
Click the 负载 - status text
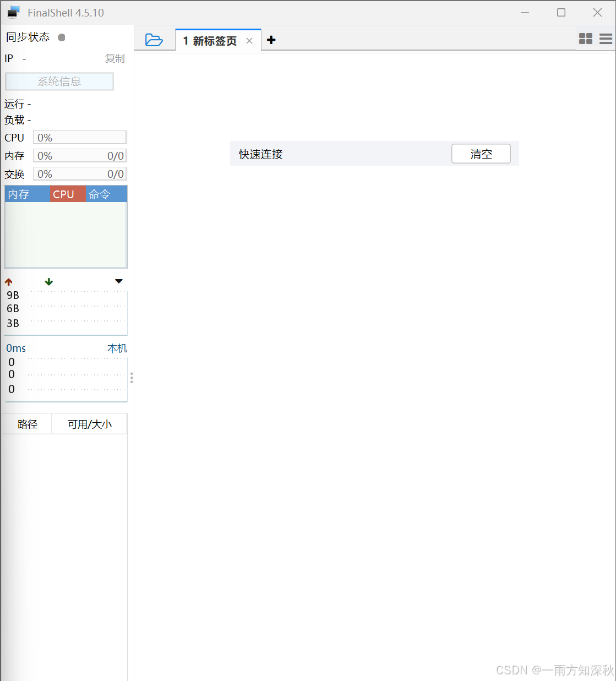18,120
